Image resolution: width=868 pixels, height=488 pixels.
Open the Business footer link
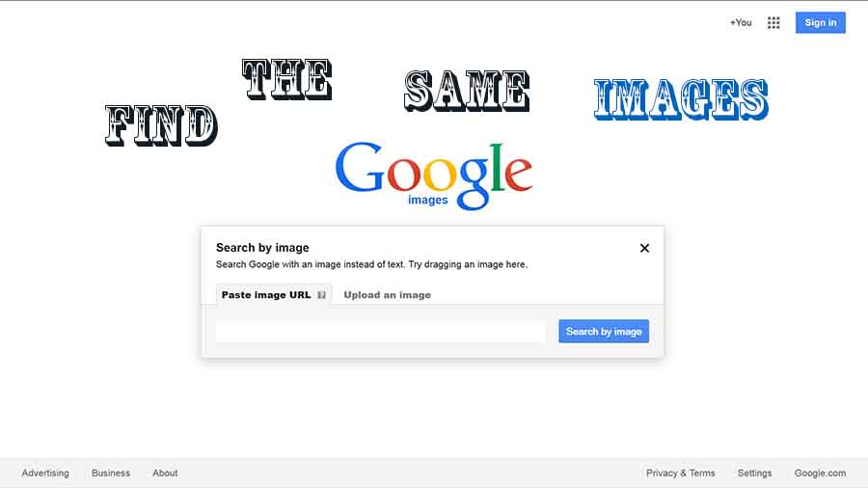(111, 474)
